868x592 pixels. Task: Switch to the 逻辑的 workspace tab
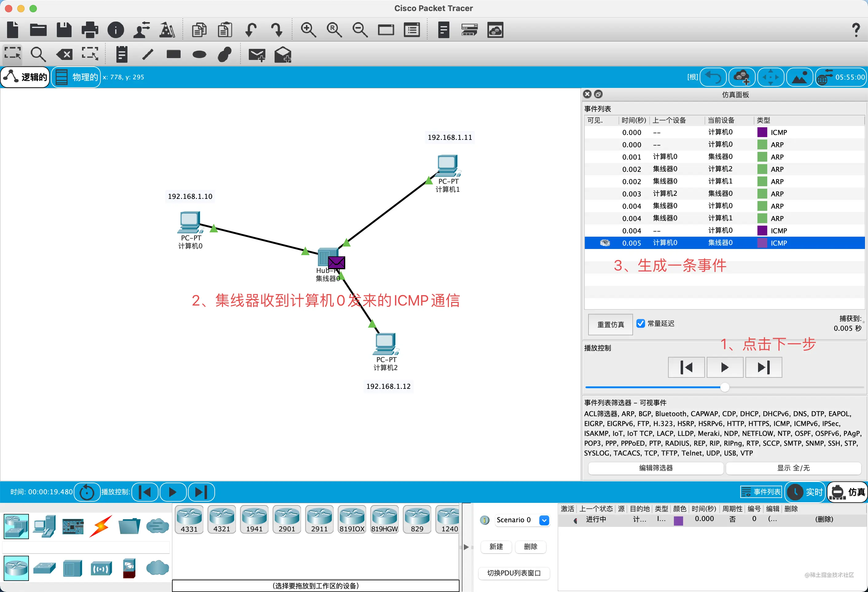pyautogui.click(x=25, y=77)
